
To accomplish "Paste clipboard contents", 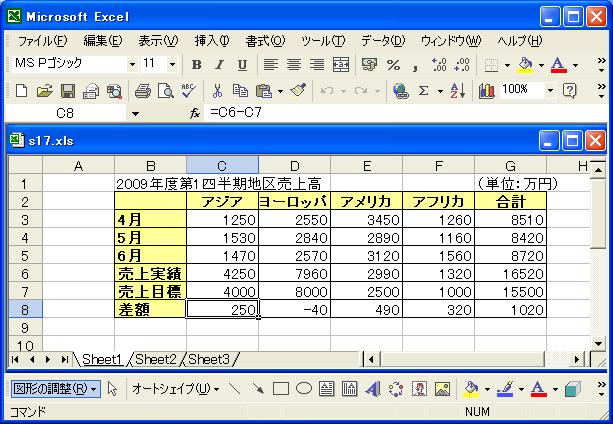I will coord(263,91).
